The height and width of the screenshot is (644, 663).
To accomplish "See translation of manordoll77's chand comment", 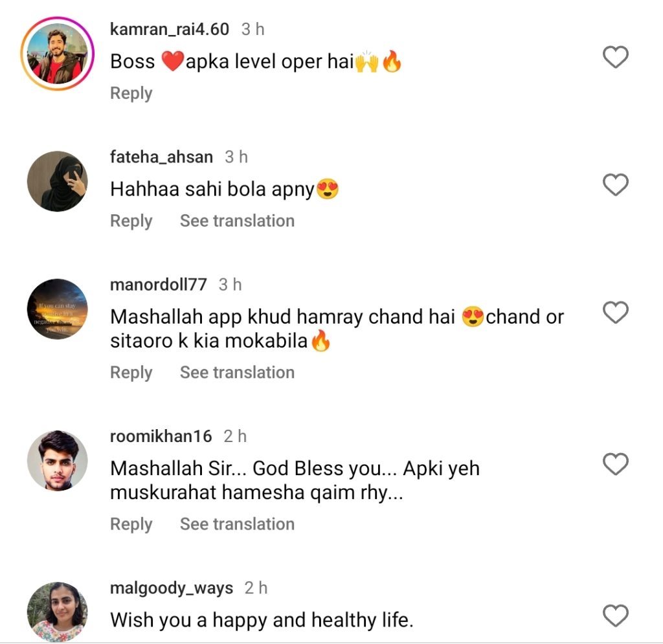I will point(237,372).
